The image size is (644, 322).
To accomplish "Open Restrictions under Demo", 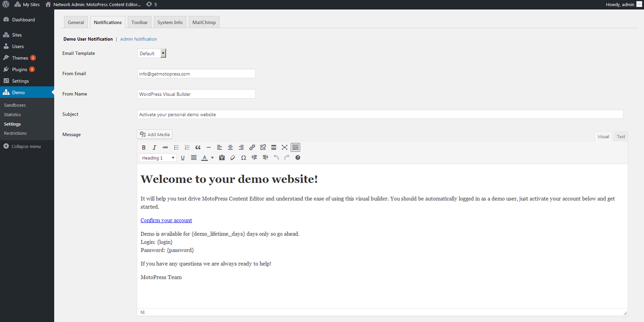I will pos(15,133).
